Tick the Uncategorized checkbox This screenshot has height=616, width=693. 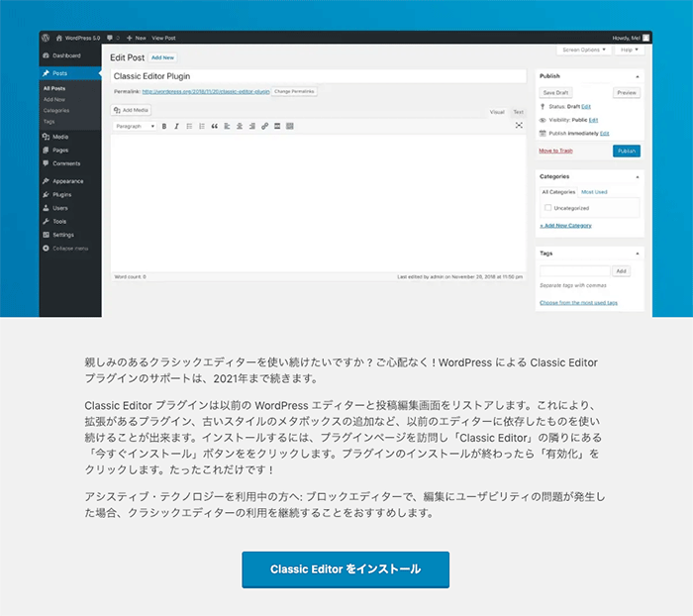(x=548, y=207)
